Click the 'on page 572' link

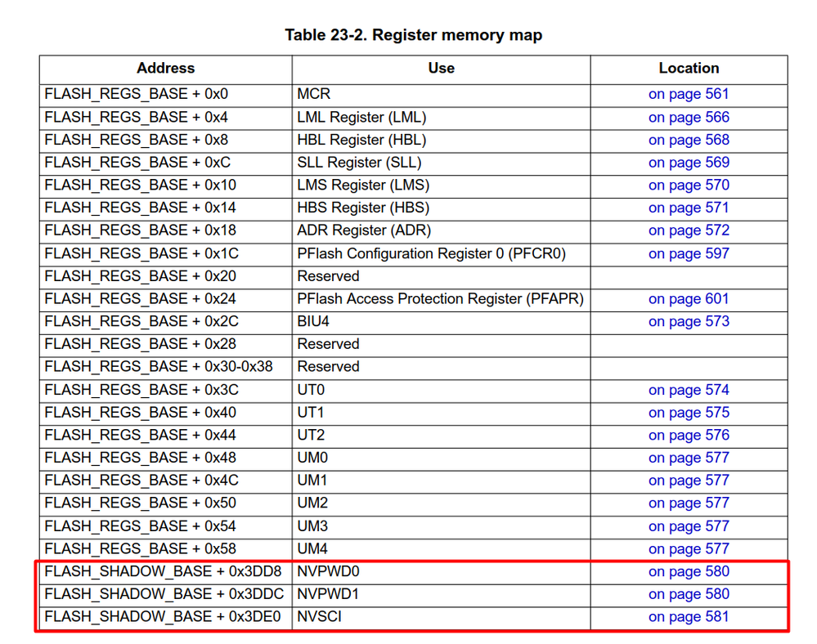[x=689, y=230]
